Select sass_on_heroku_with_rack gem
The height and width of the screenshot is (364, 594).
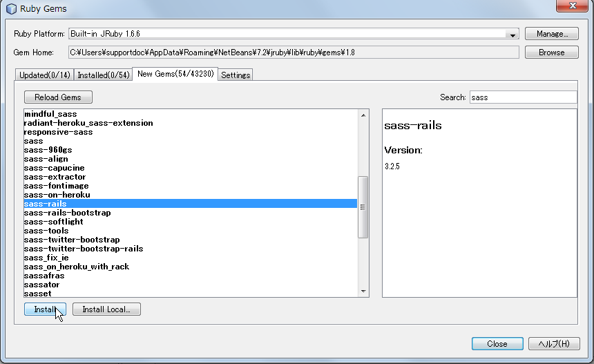click(x=190, y=267)
